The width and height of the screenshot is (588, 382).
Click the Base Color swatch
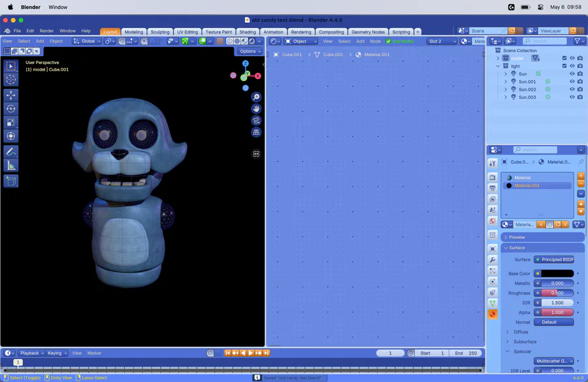coord(557,274)
